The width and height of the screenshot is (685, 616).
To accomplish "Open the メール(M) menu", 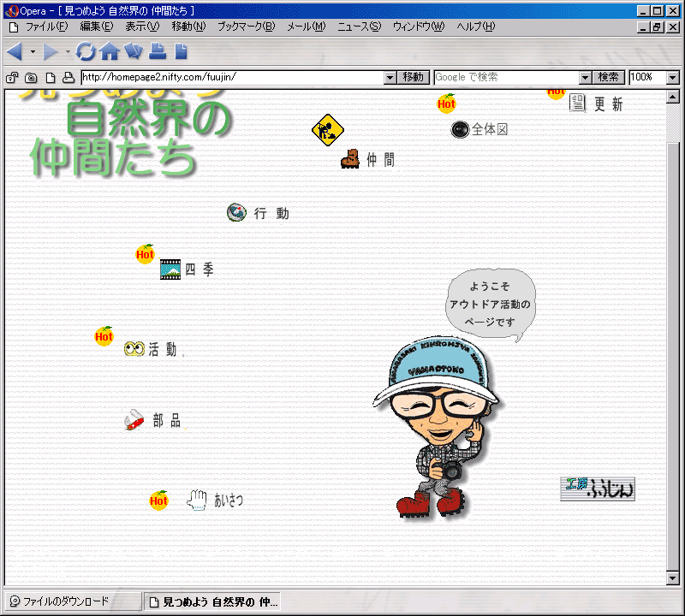I will pyautogui.click(x=307, y=27).
